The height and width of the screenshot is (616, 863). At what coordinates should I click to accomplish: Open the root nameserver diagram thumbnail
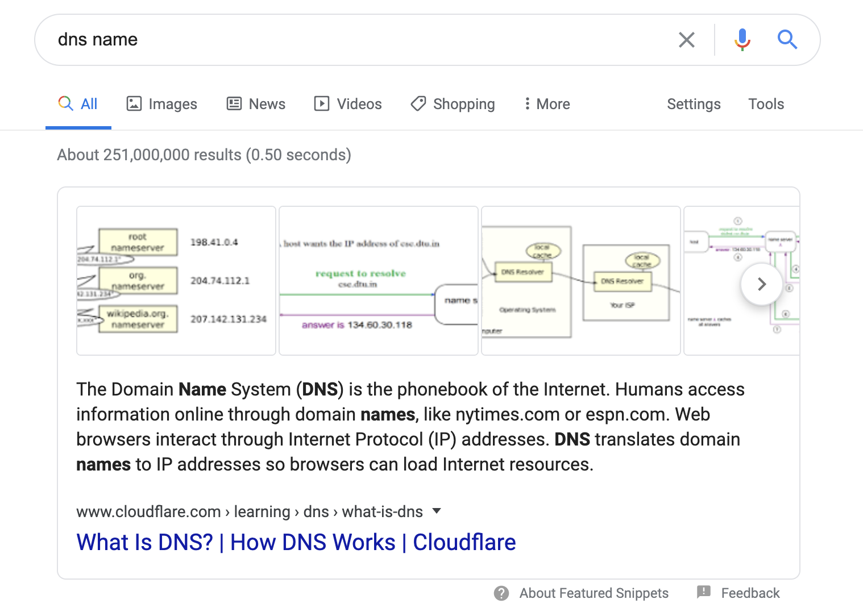point(176,281)
